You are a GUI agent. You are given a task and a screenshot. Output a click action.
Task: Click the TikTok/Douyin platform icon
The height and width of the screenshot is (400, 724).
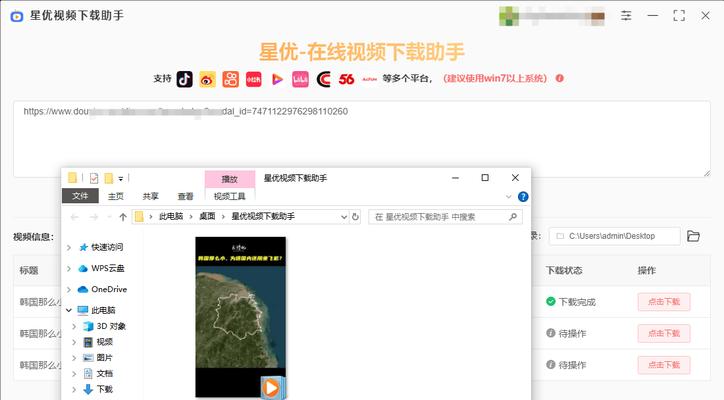[184, 79]
